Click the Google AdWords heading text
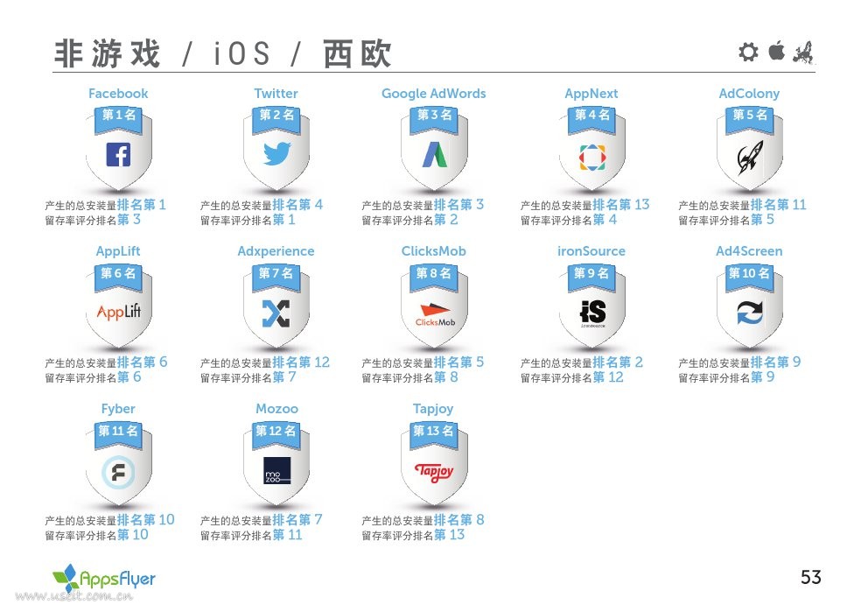Screen dimensions: 868x612 (434, 94)
